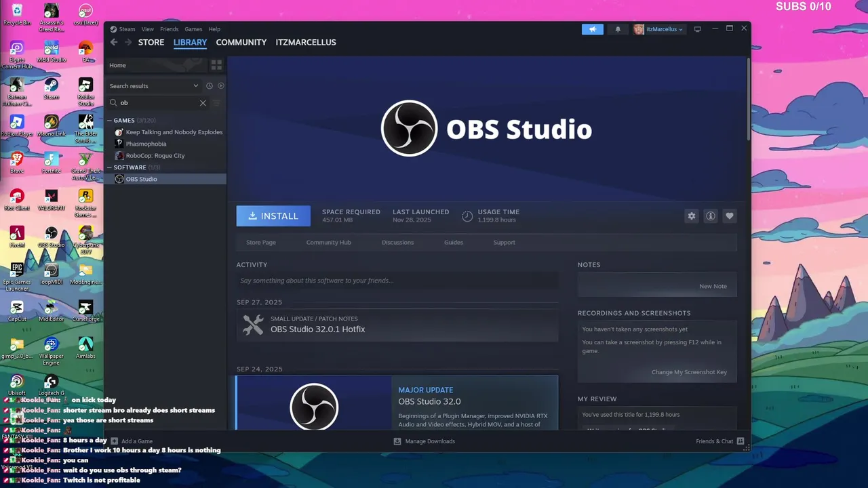
Task: Click the Friends & Chat icon
Action: (x=741, y=441)
